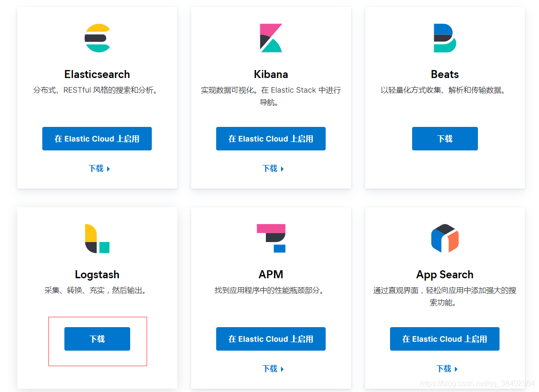Click the Kibana logo icon
The height and width of the screenshot is (392, 539).
click(271, 37)
